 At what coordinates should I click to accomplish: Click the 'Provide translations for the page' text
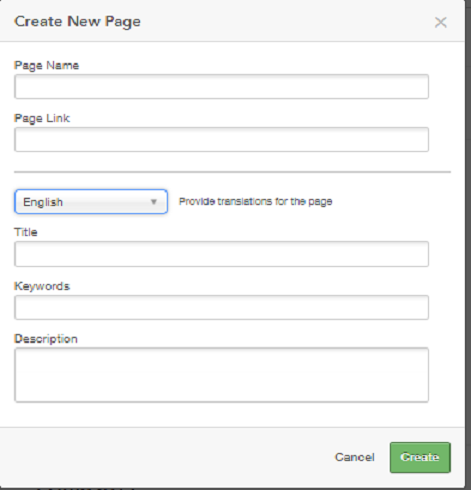(255, 202)
